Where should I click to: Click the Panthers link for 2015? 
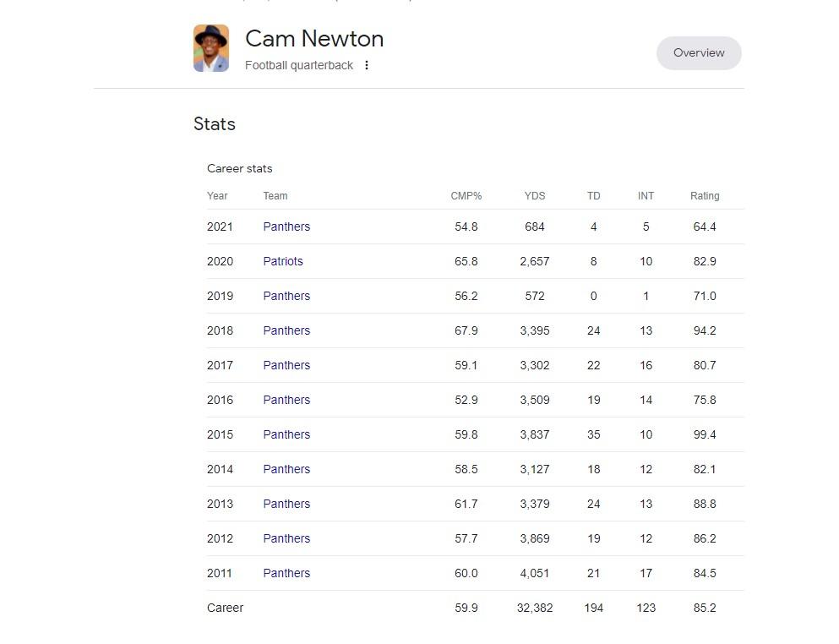286,434
